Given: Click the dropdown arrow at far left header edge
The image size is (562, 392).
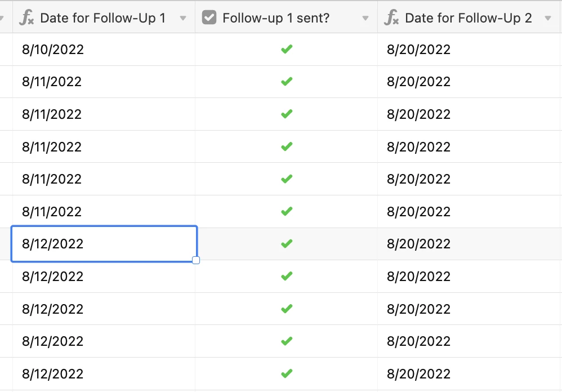Looking at the screenshot, I should (x=2, y=18).
